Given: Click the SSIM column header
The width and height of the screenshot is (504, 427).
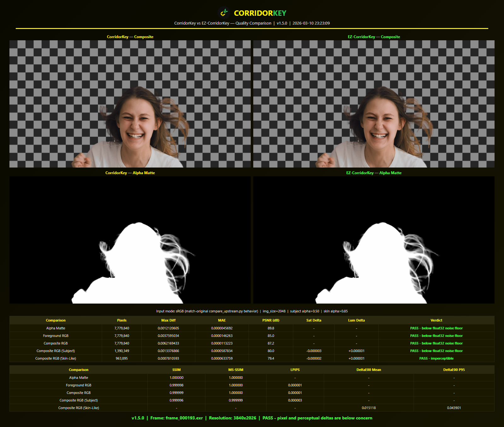Looking at the screenshot, I should pos(176,370).
